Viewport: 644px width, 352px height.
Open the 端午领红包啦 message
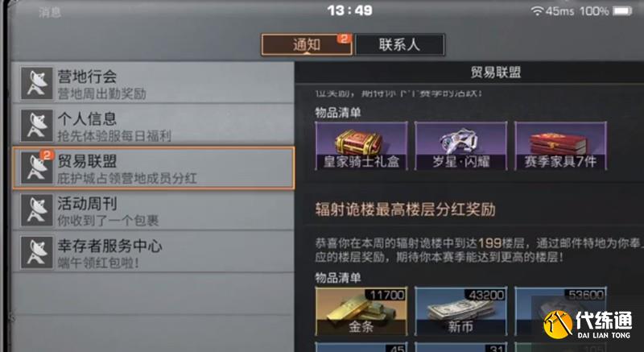point(153,253)
